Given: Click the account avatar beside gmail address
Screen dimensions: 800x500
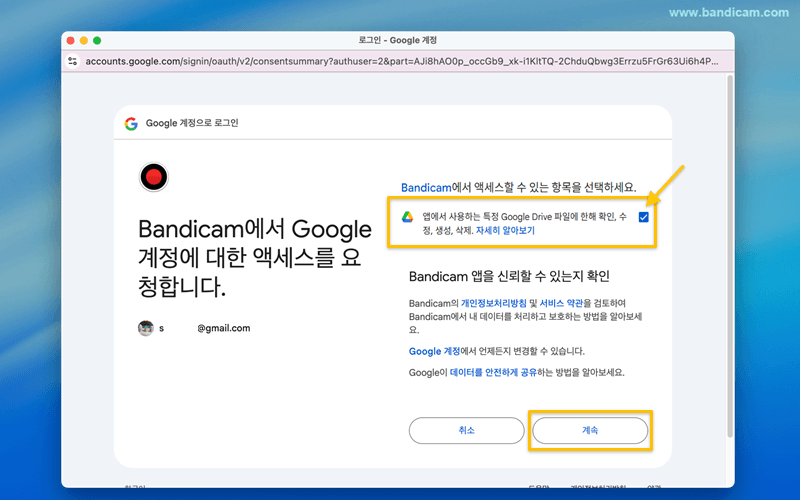Looking at the screenshot, I should click(146, 328).
